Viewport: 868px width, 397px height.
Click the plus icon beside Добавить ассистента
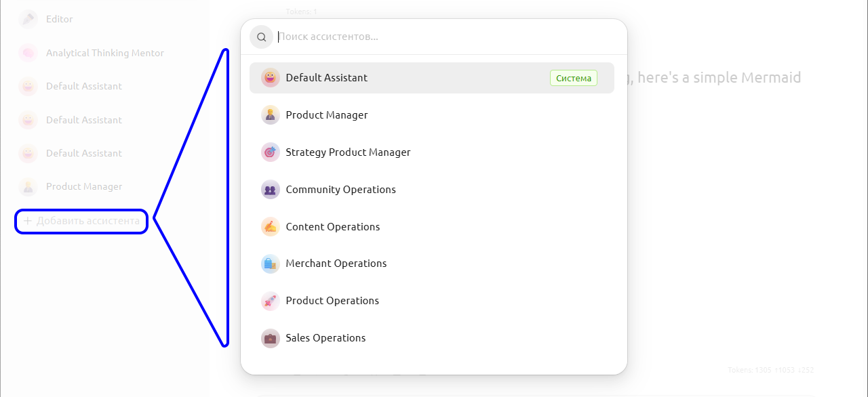[x=28, y=221]
